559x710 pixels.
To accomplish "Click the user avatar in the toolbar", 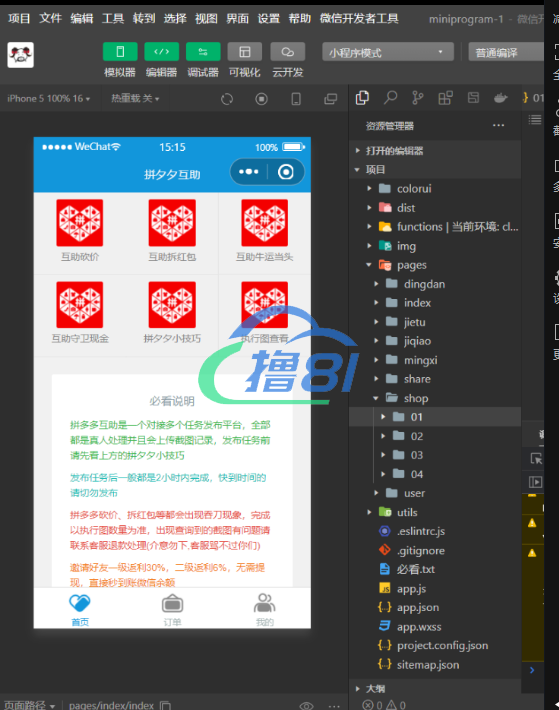I will point(20,55).
